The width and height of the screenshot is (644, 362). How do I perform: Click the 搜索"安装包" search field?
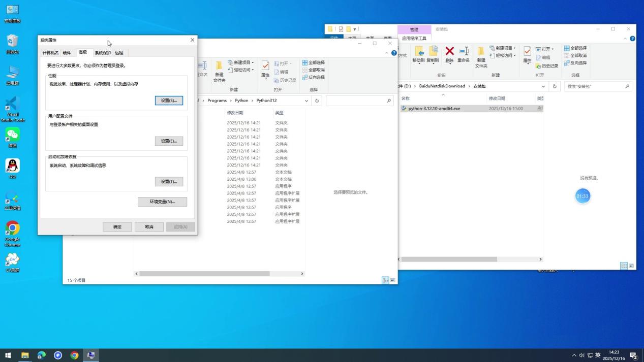coord(595,86)
